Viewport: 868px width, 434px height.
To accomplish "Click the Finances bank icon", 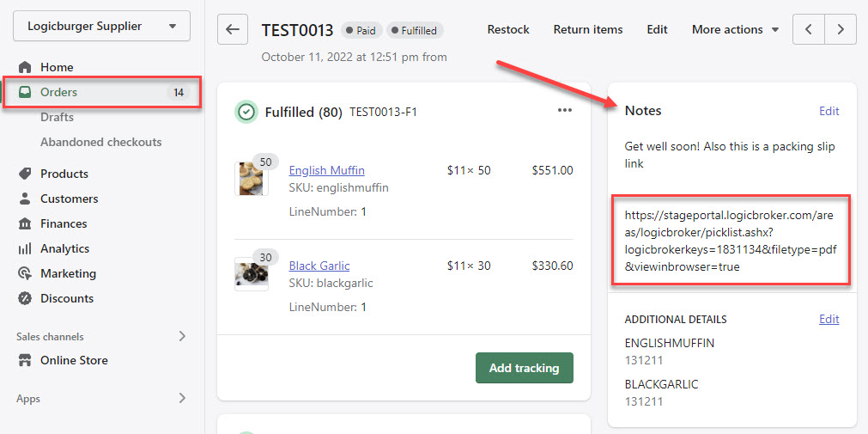I will point(25,223).
